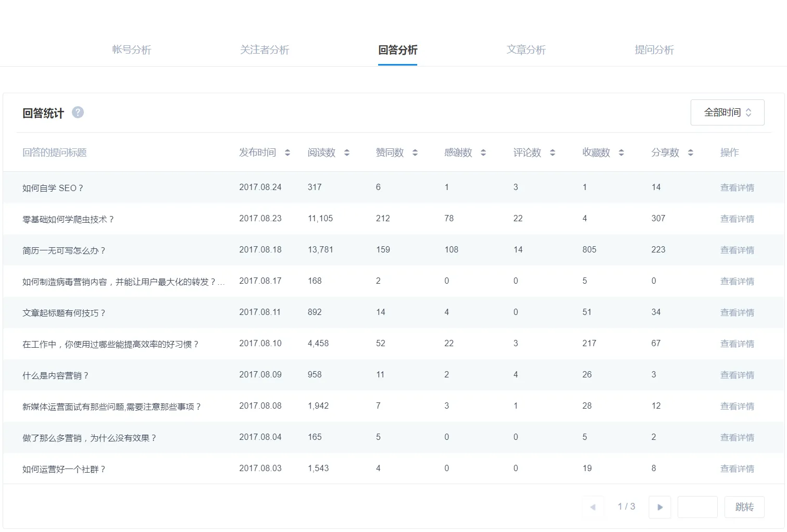Image resolution: width=787 pixels, height=532 pixels.
Task: Sort table by 阅读数 column arrows
Action: [x=347, y=153]
